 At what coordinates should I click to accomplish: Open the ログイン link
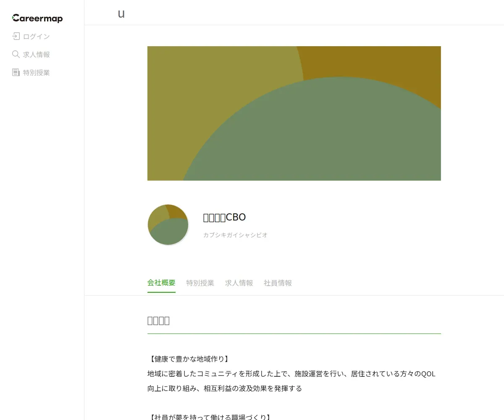click(37, 37)
